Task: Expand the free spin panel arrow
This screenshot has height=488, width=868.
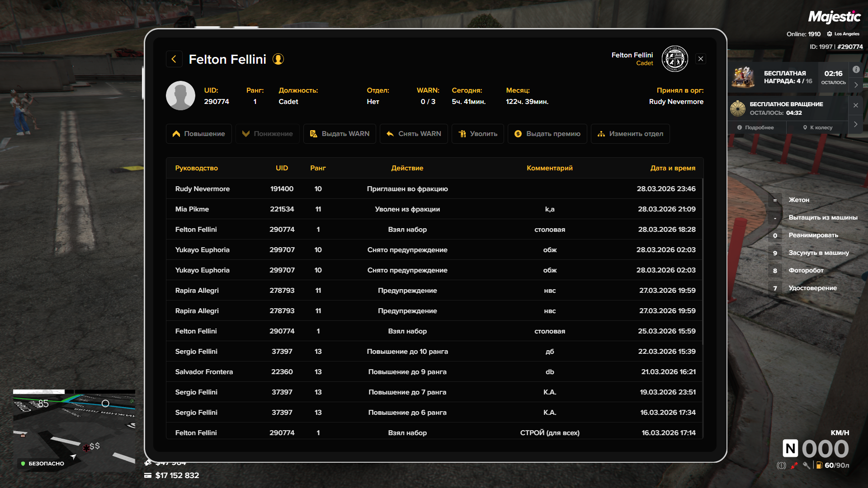Action: (x=855, y=124)
